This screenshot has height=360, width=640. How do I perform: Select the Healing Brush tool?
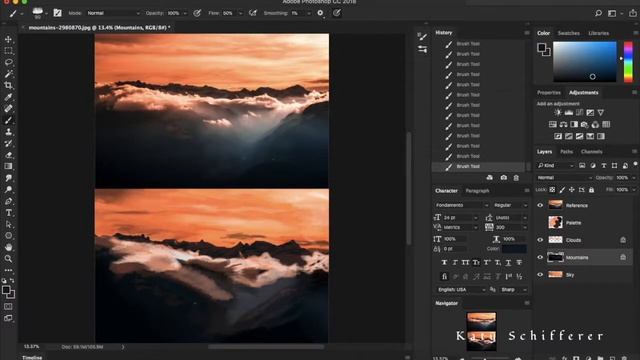[x=8, y=109]
